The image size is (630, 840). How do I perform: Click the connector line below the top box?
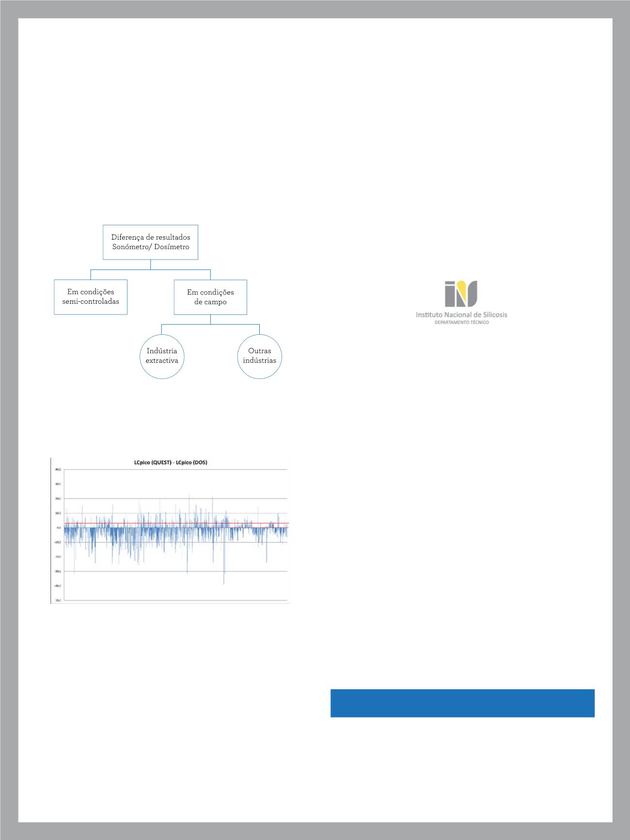pos(150,265)
